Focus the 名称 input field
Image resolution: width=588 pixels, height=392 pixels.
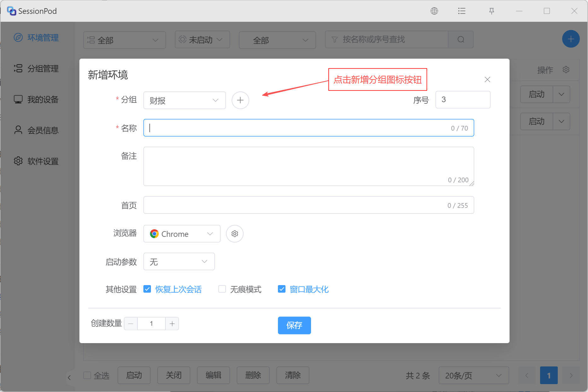point(308,128)
